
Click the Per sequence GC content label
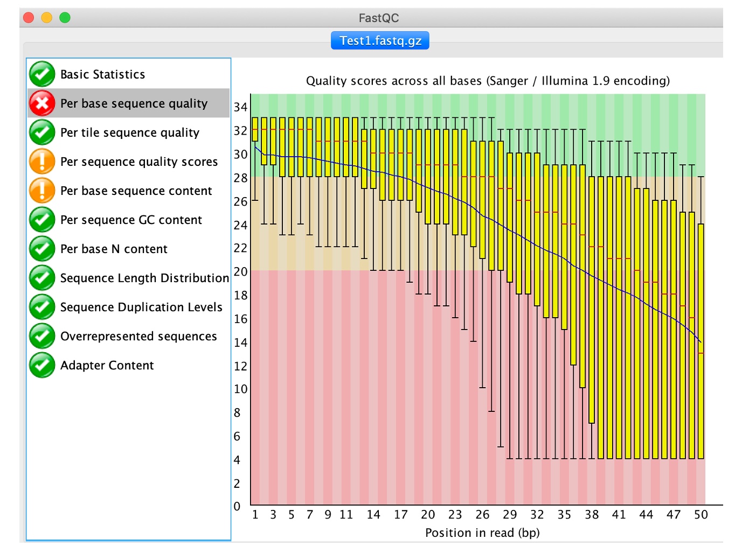[131, 220]
